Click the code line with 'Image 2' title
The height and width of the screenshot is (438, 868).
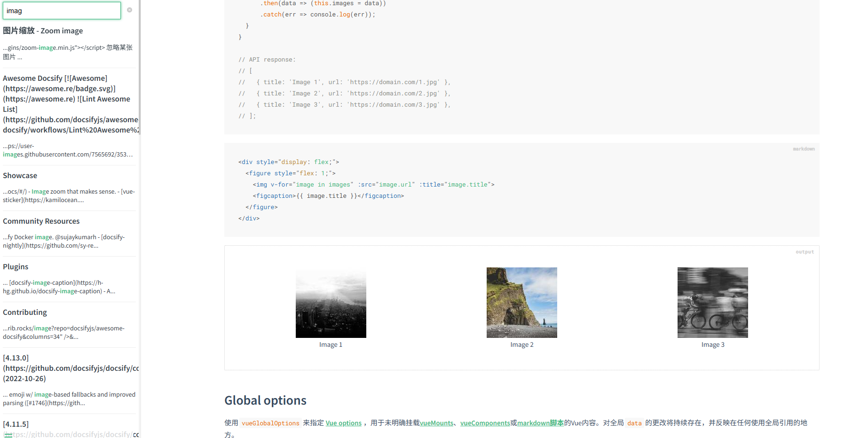coord(345,94)
